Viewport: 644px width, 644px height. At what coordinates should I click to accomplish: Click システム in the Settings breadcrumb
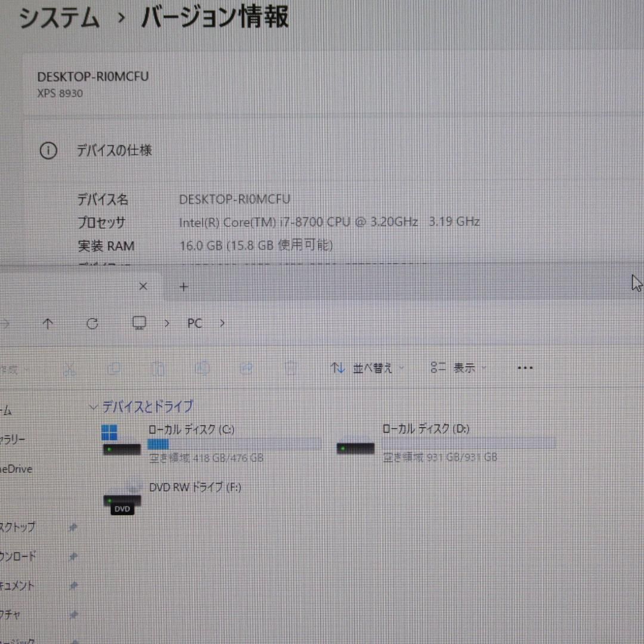[59, 18]
